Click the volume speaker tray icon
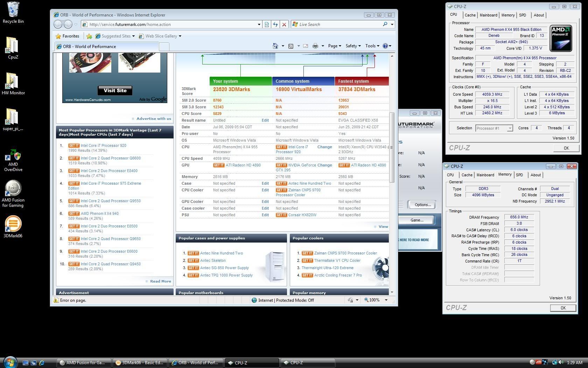 coord(561,362)
